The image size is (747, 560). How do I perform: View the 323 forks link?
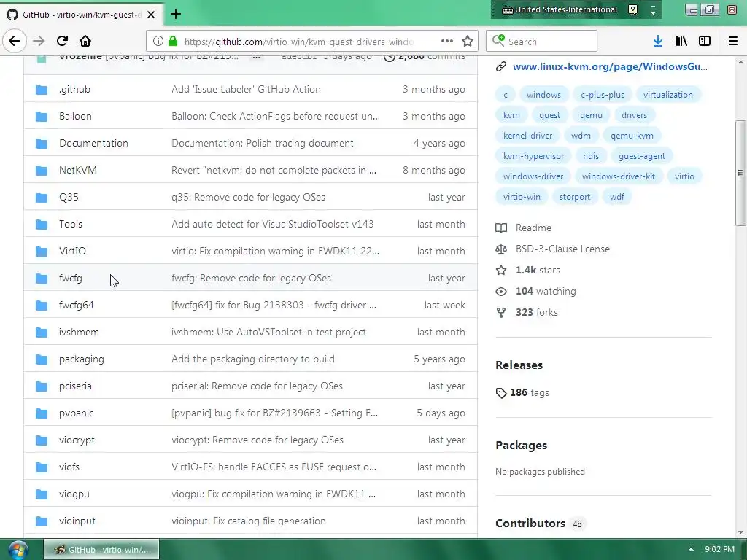point(536,312)
